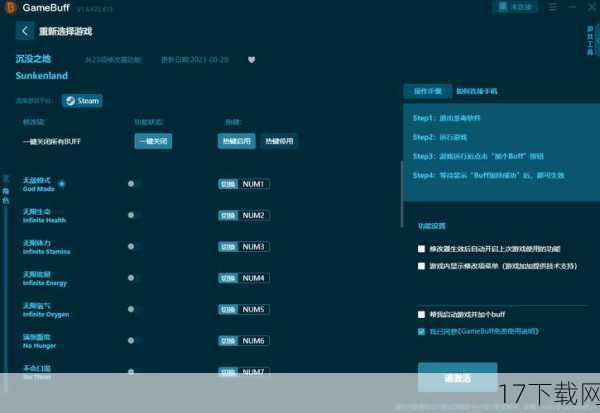
Task: Click the Infinite Energy cheat label
Action: tap(44, 279)
